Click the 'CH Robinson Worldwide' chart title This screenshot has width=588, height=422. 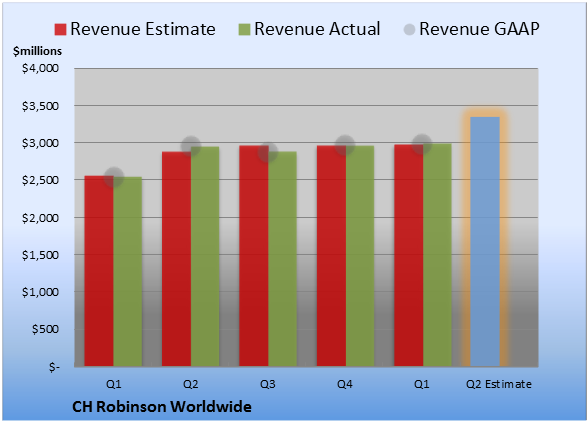[162, 407]
